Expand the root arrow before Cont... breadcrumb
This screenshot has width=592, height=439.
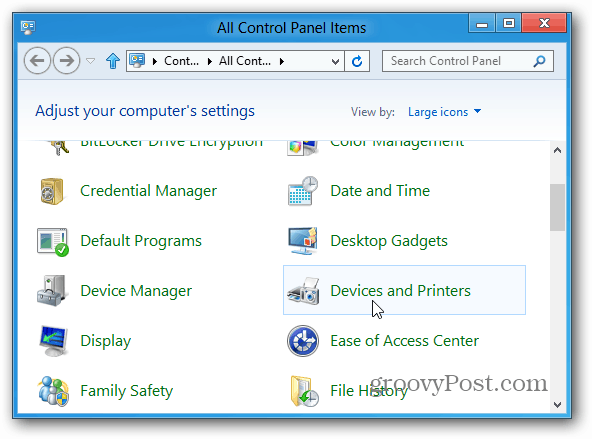click(154, 62)
